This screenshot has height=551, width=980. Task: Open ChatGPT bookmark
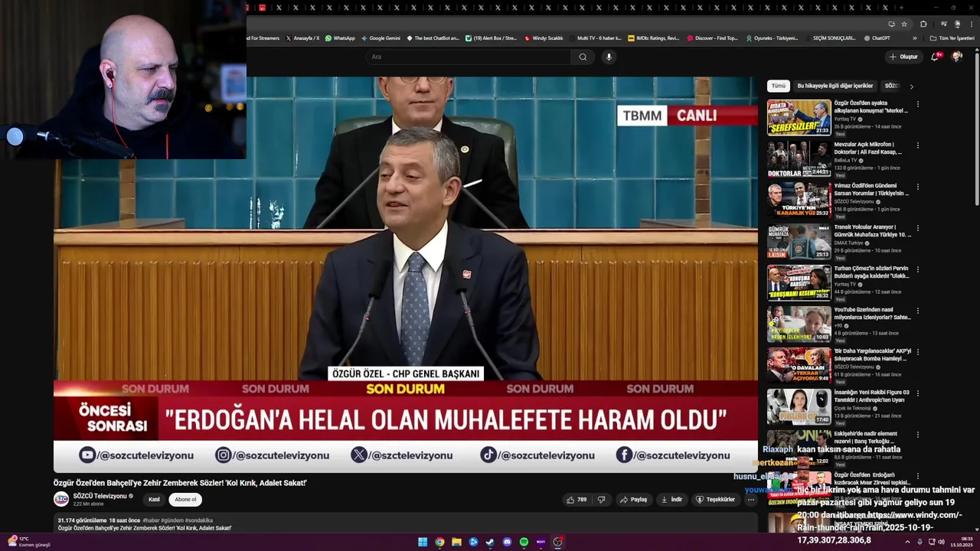pos(877,38)
